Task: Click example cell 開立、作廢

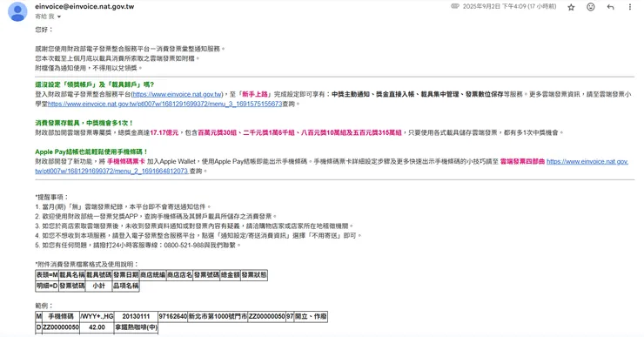Action: coord(311,316)
